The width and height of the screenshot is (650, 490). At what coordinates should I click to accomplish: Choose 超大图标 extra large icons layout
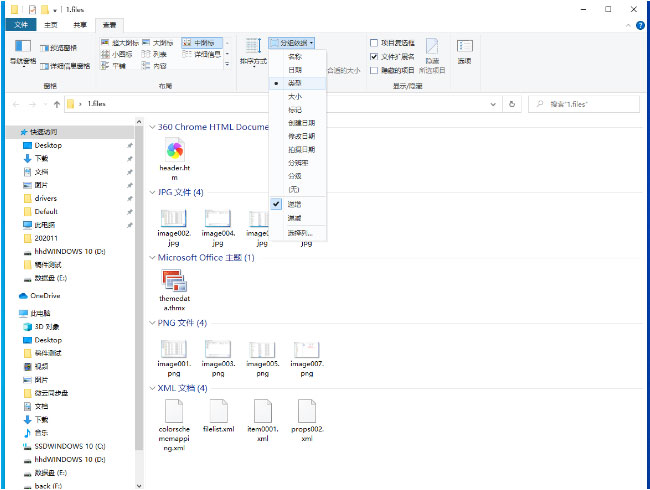click(x=120, y=43)
